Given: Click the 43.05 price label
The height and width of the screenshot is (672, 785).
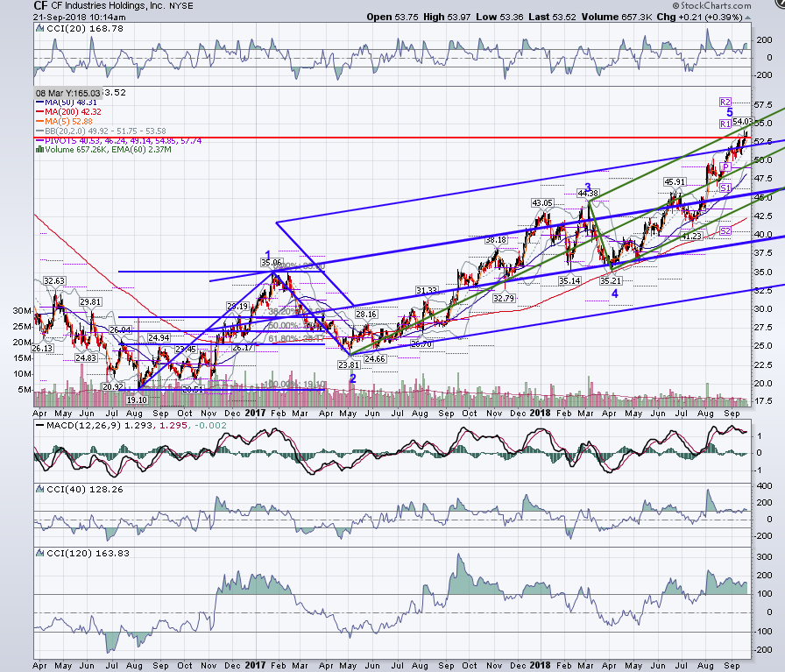Looking at the screenshot, I should (542, 202).
